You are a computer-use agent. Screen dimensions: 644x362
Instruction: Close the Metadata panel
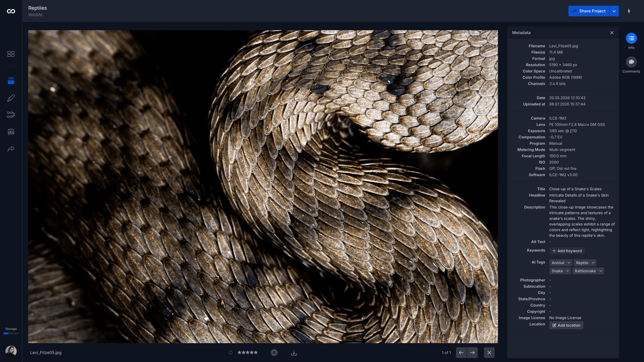tap(612, 33)
